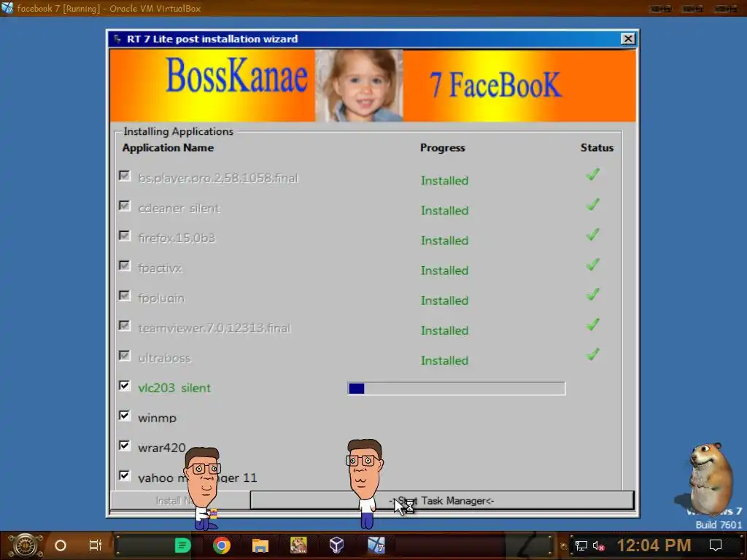Screen dimensions: 747x560
Task: Click the green checkmark for teamviewer
Action: point(592,324)
